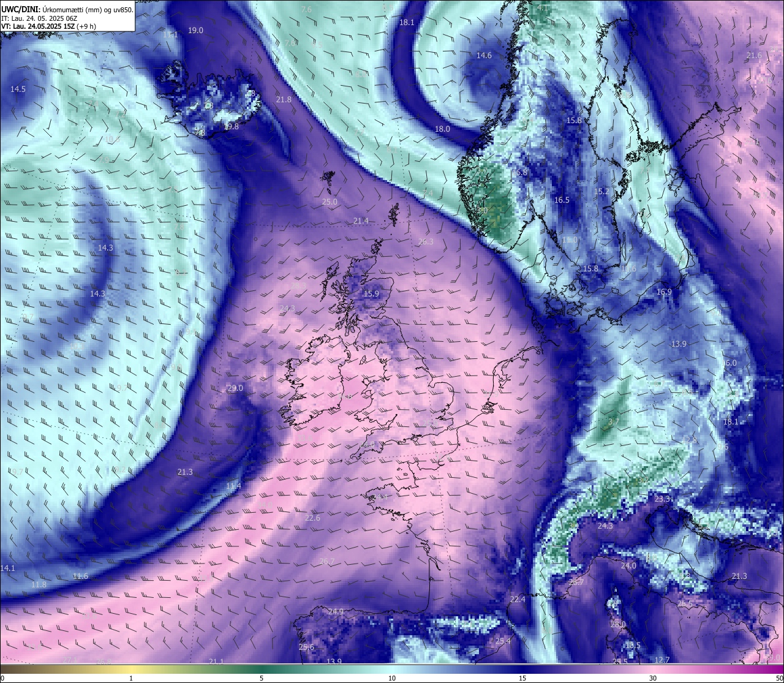Click the 21.6 value at the top right
784x683 pixels.
point(754,56)
